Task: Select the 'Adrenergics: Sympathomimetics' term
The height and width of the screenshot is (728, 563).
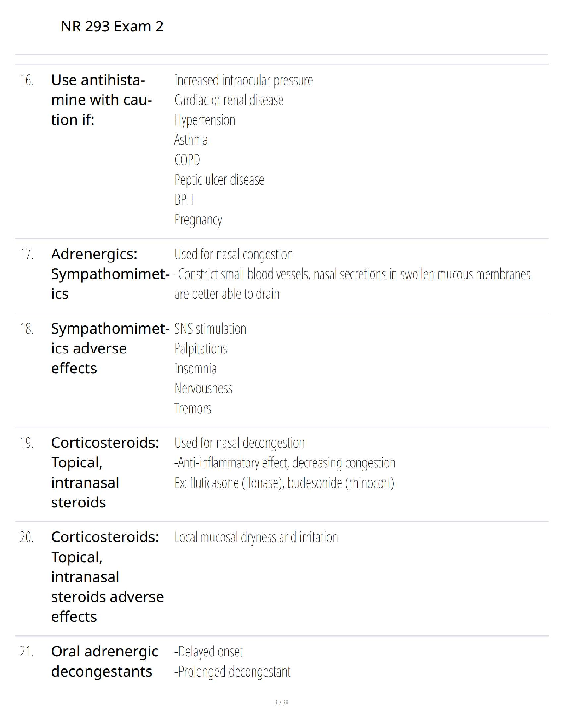Action: 109,274
